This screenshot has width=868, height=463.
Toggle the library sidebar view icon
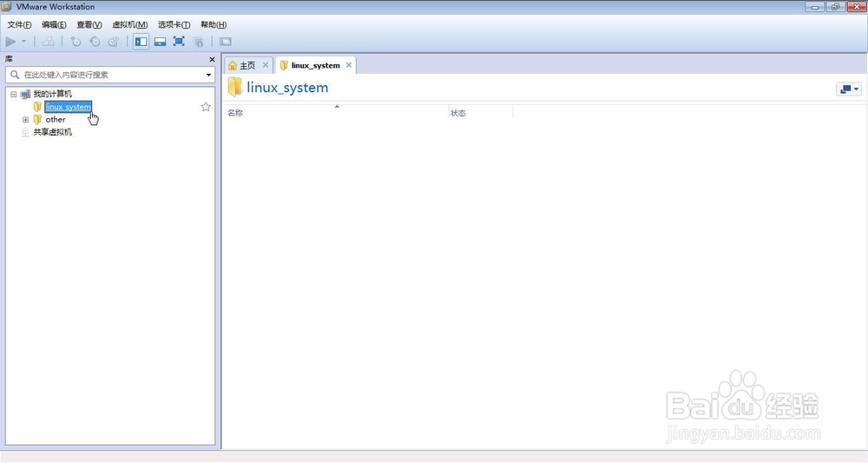(x=141, y=42)
